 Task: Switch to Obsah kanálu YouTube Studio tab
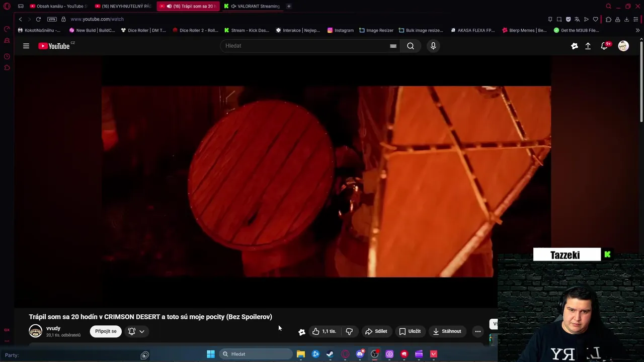(58, 6)
